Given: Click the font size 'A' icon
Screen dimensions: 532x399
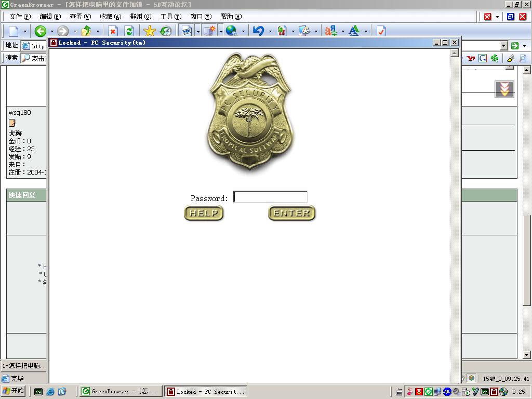Looking at the screenshot, I should [354, 31].
